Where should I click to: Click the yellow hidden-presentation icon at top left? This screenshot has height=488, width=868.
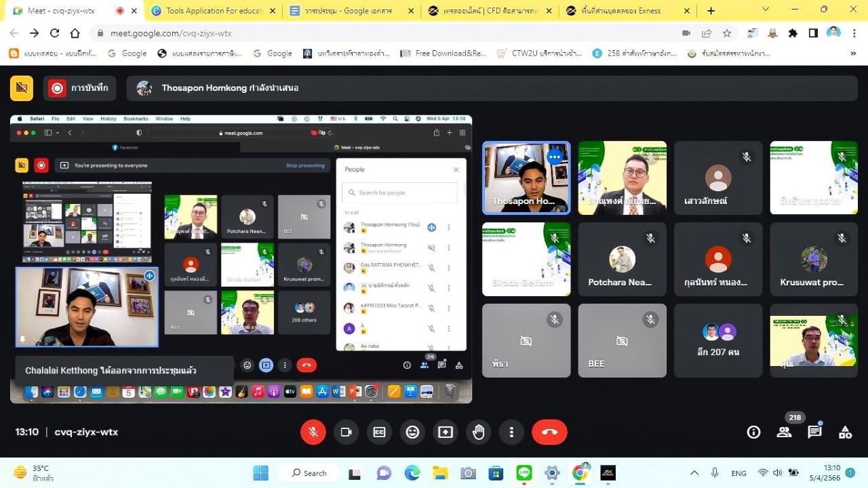coord(22,87)
